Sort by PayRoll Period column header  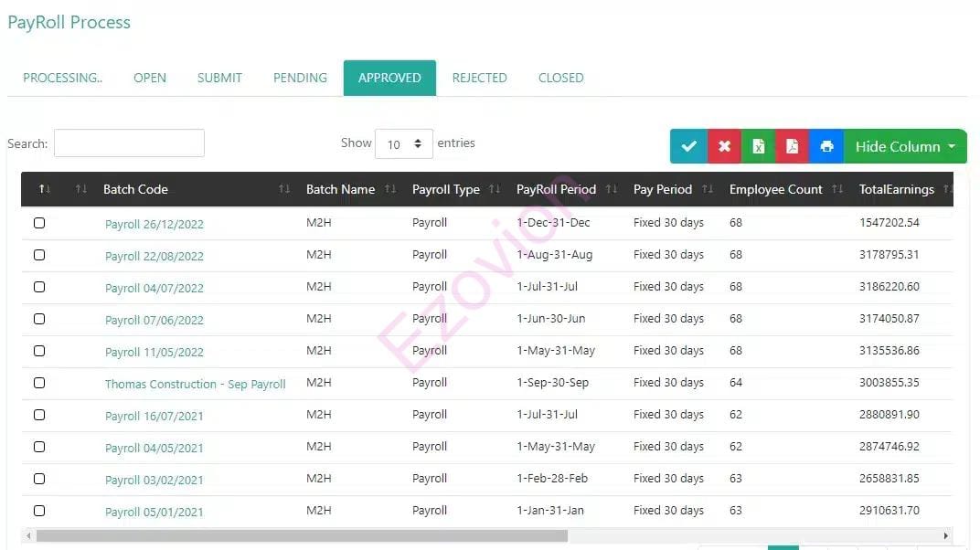[x=556, y=189]
